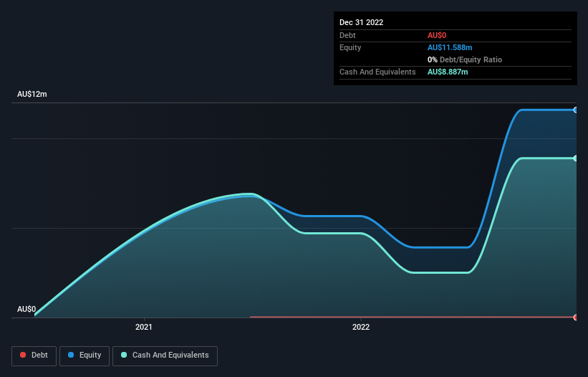Click the AU$0 y-axis label
Image resolution: width=588 pixels, height=377 pixels.
[x=26, y=309]
